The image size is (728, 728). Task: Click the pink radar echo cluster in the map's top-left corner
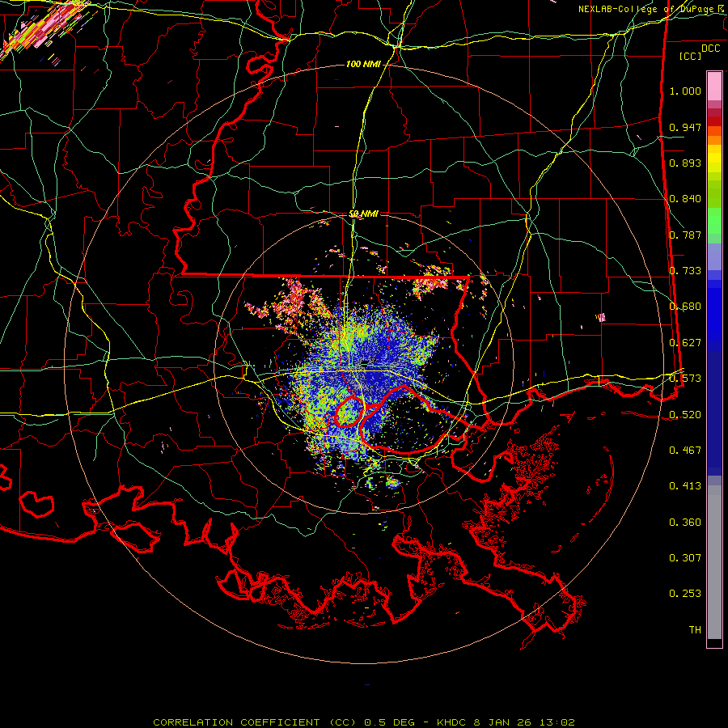click(44, 28)
